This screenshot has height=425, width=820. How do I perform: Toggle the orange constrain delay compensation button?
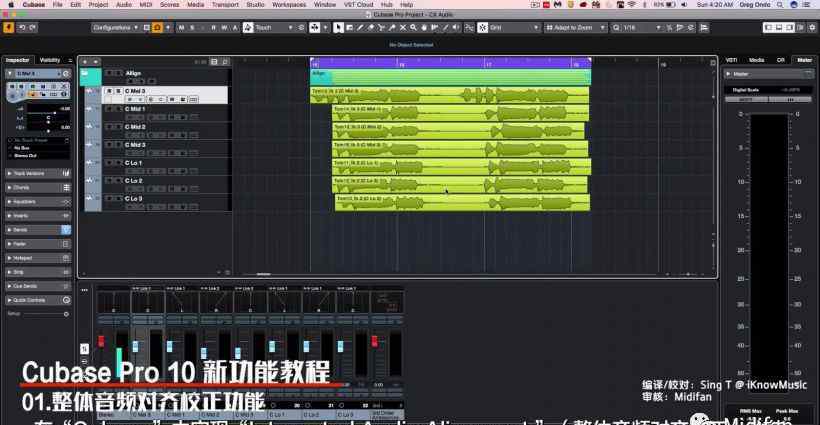[157, 27]
